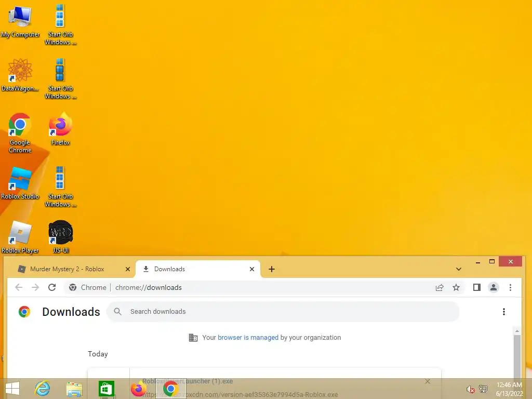Open the DataWagon desktop shortcut
This screenshot has height=399, width=532.
click(x=20, y=75)
